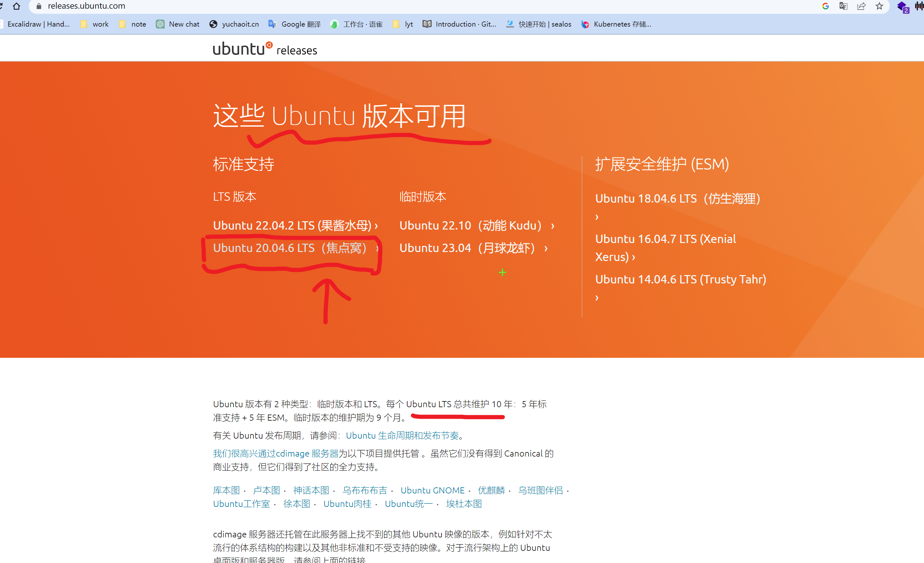Image resolution: width=924 pixels, height=563 pixels.
Task: Bookmark this page with star icon
Action: [879, 6]
